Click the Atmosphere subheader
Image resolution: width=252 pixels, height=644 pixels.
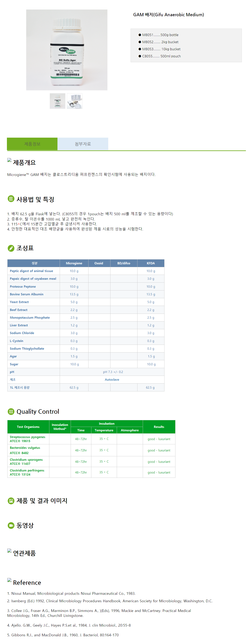pos(130,430)
